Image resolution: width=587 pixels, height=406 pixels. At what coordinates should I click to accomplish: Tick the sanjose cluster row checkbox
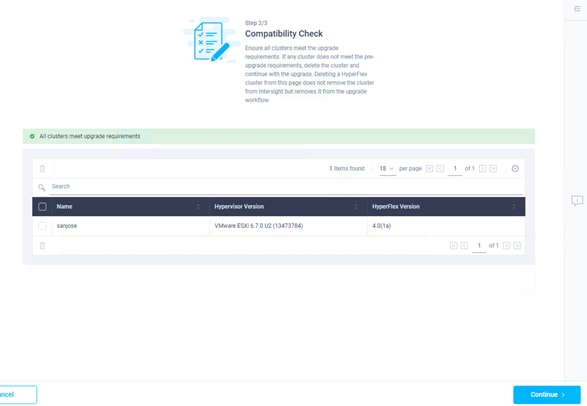pyautogui.click(x=42, y=226)
